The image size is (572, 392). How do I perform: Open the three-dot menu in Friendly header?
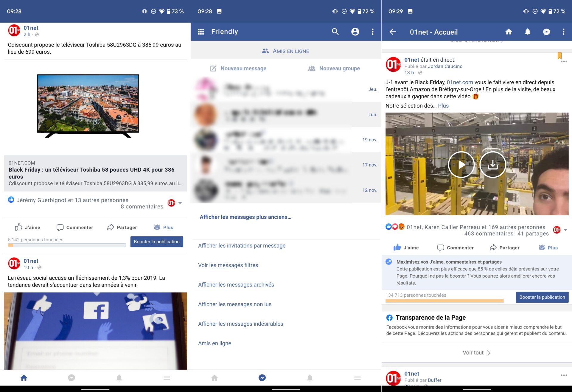pyautogui.click(x=372, y=32)
